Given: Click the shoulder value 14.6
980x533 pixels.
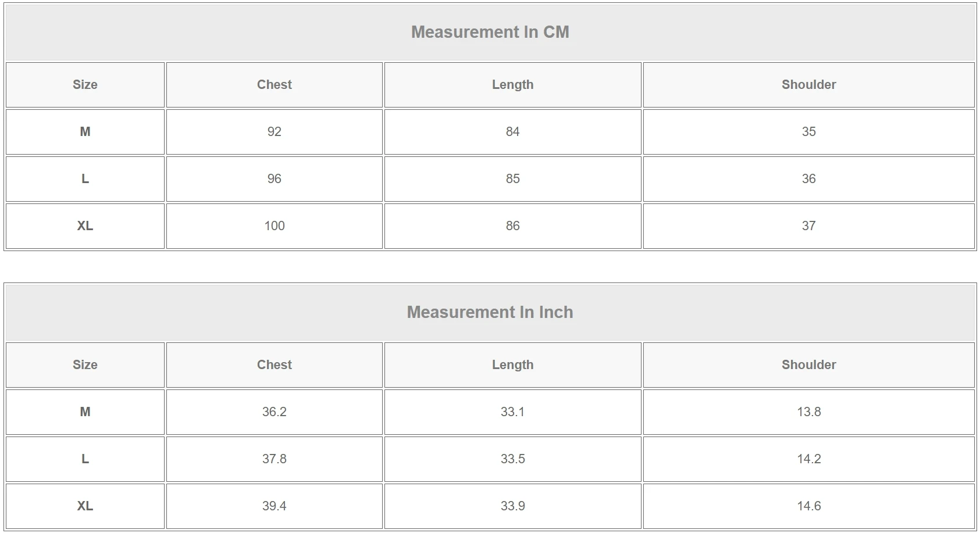Looking at the screenshot, I should coord(808,506).
